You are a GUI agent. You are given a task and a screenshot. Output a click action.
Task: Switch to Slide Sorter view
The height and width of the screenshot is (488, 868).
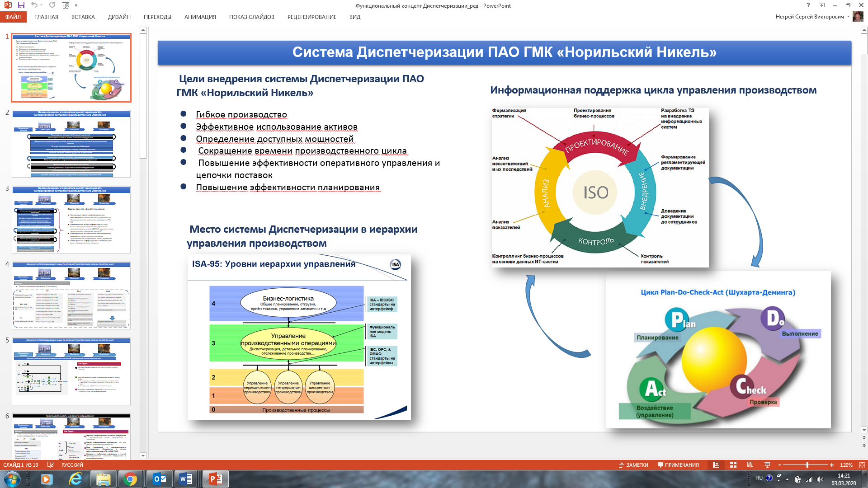pyautogui.click(x=733, y=465)
